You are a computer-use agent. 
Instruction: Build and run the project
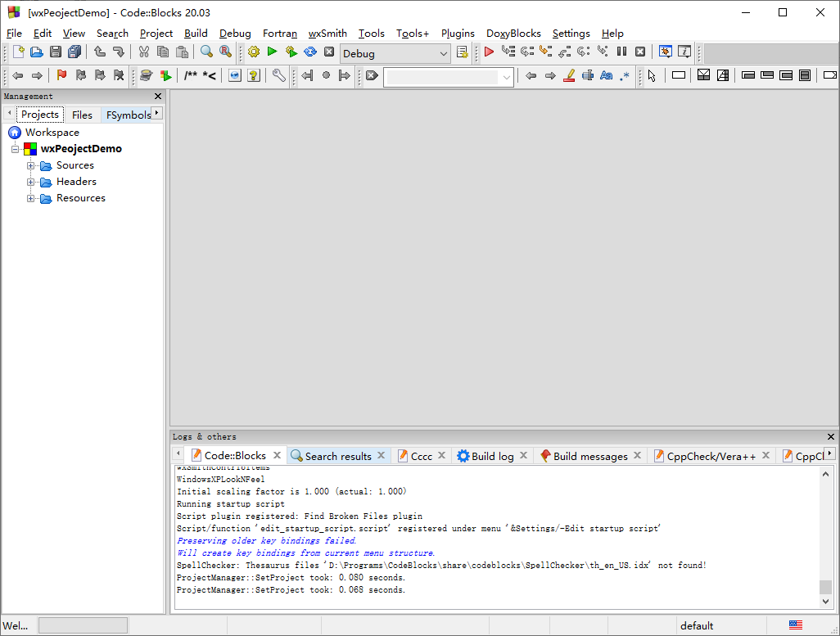pos(291,52)
